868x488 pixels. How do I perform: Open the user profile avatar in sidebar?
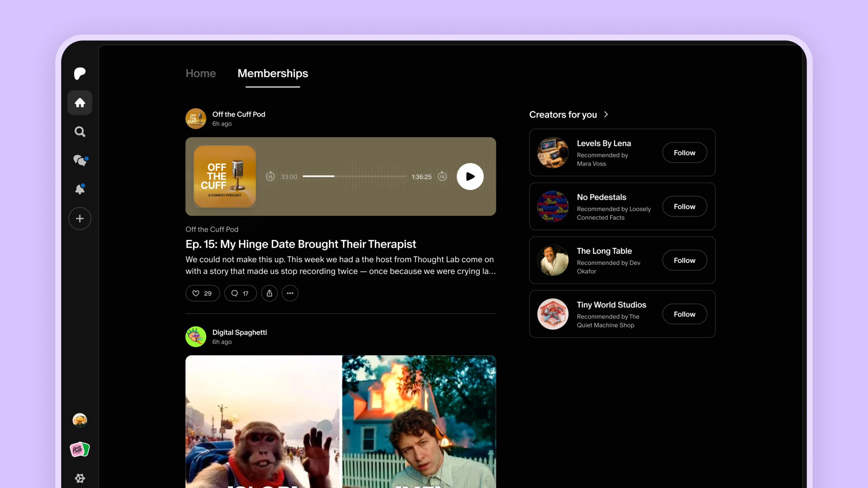(80, 420)
